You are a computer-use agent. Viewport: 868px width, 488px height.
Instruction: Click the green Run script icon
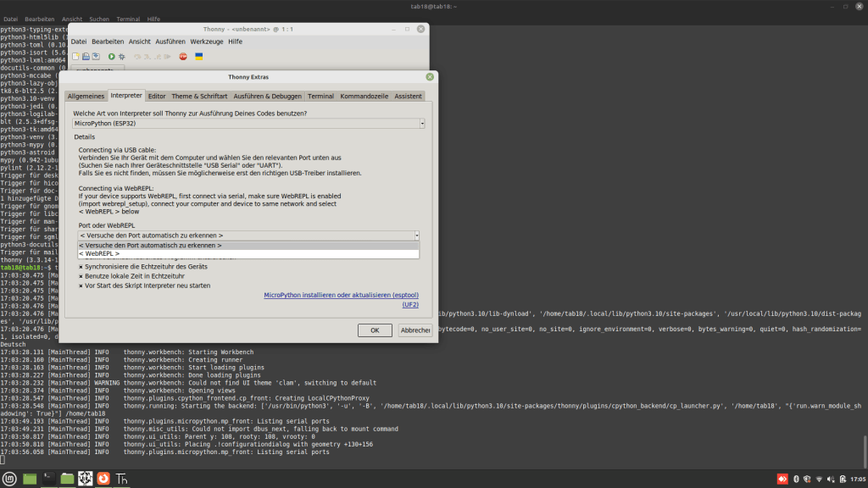111,57
